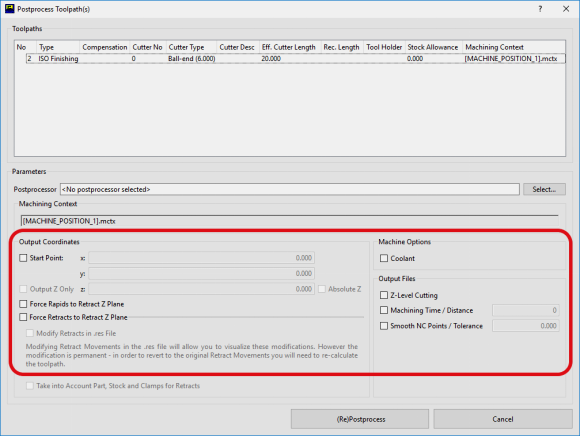Enable Z-Level Cutting output file
Screen dimensions: 580x436
(384, 295)
